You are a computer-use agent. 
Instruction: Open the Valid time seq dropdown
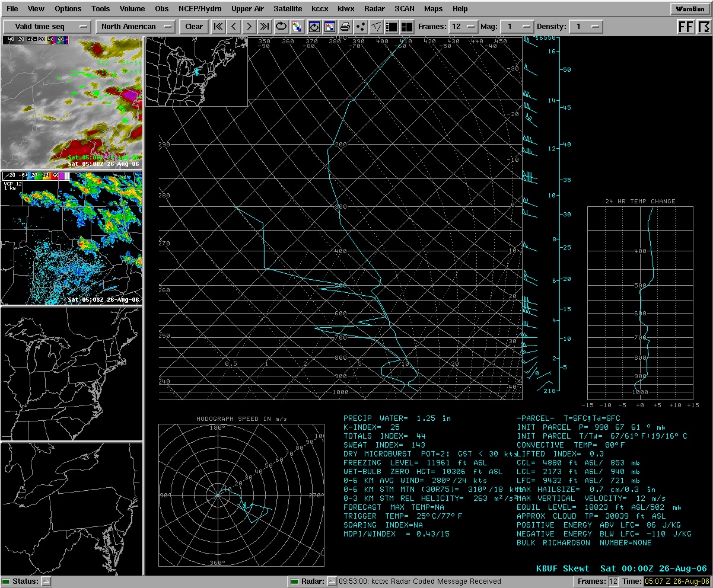coord(47,27)
